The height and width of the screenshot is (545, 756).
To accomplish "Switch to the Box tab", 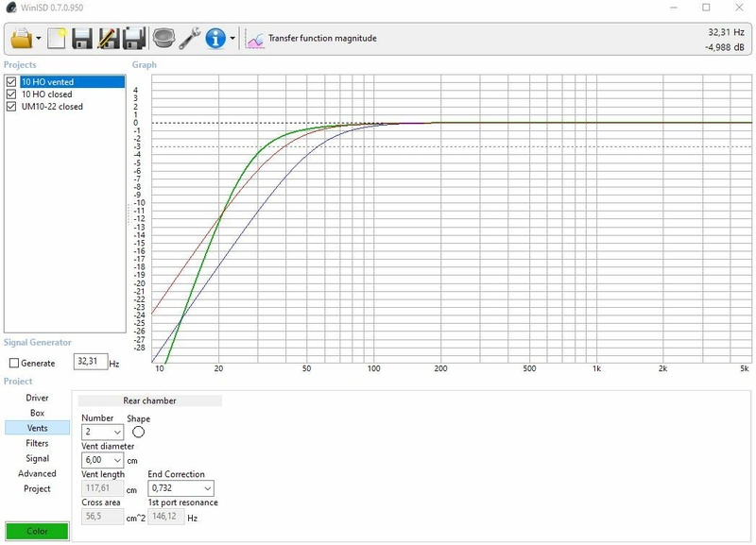I will pos(37,413).
